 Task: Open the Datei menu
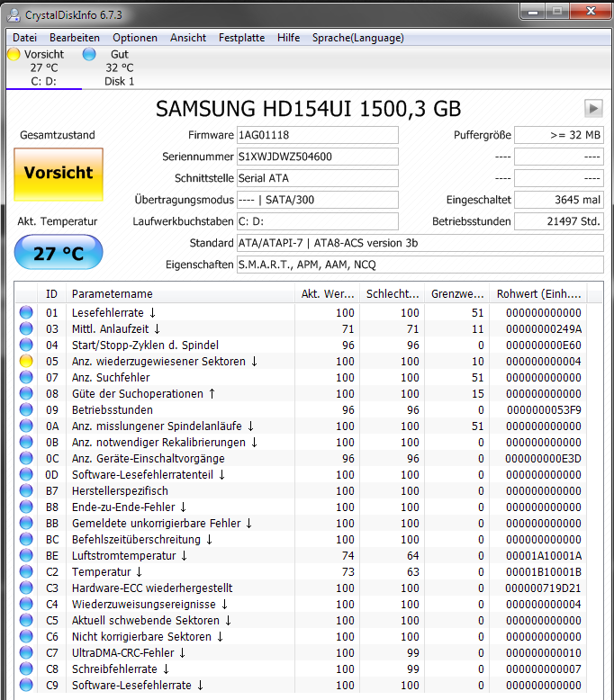24,38
